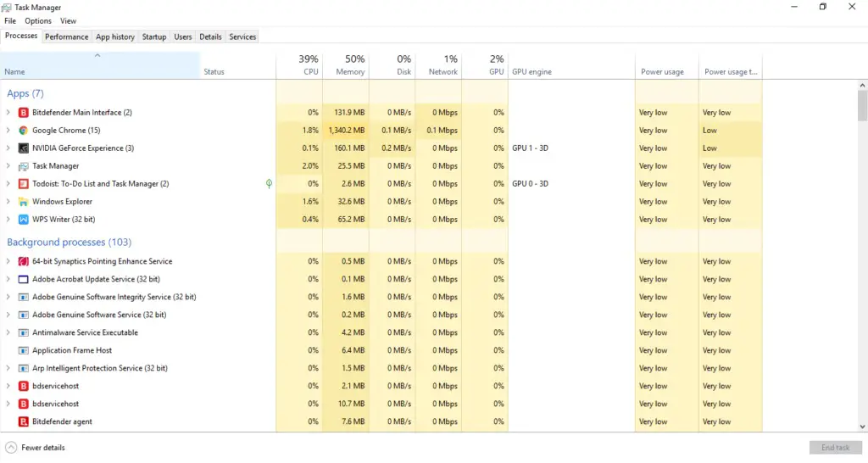
Task: Click the End task button
Action: [x=835, y=448]
